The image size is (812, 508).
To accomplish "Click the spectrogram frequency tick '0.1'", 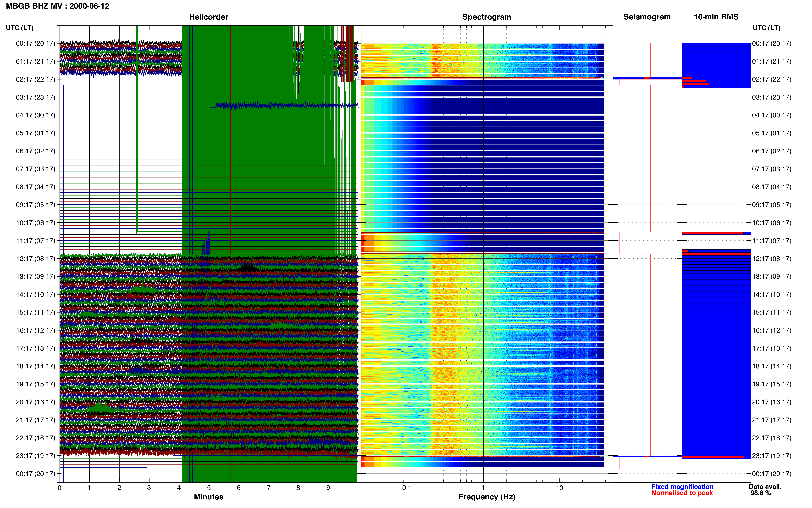I will [x=407, y=488].
